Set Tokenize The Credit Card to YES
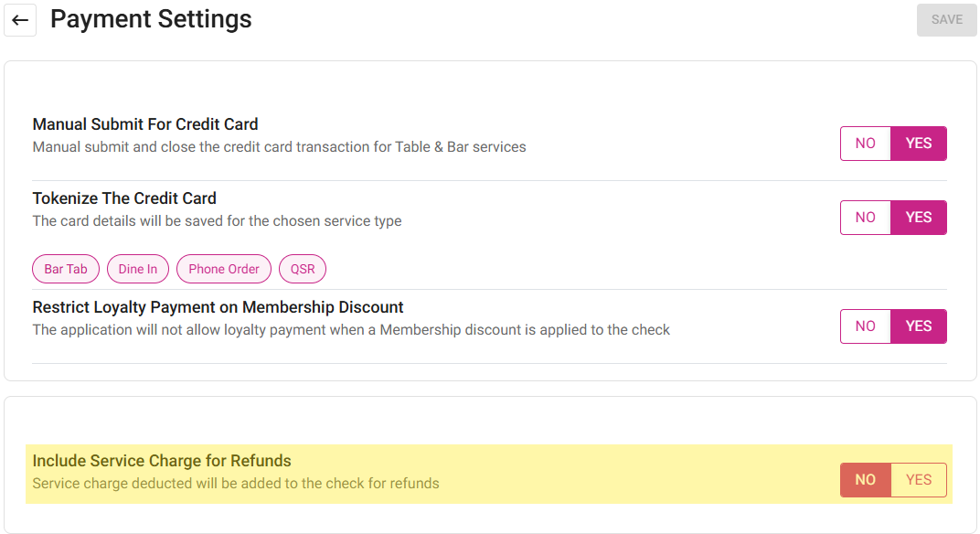980x534 pixels. [918, 218]
